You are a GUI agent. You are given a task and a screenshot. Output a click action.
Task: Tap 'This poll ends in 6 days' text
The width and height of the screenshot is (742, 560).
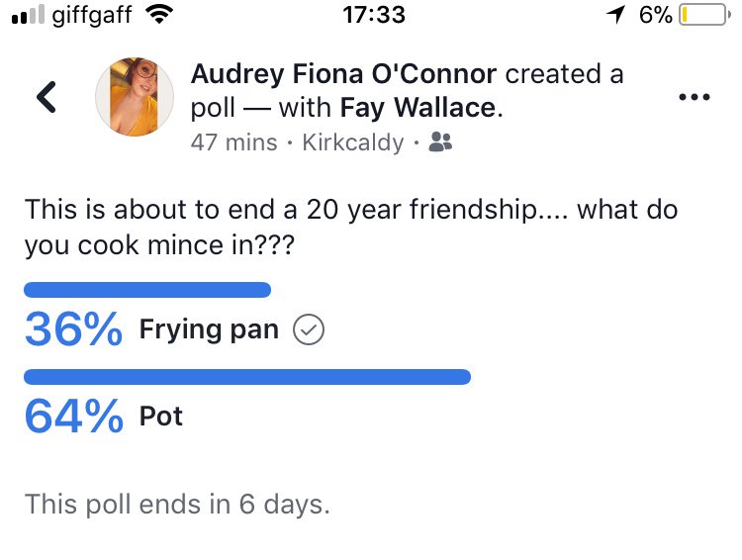pyautogui.click(x=177, y=505)
